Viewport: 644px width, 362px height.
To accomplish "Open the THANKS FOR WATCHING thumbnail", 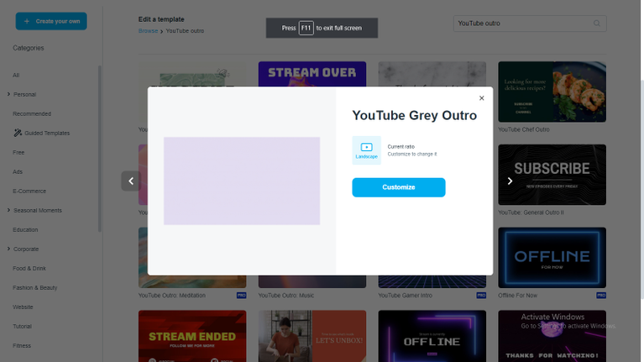I will 552,336.
